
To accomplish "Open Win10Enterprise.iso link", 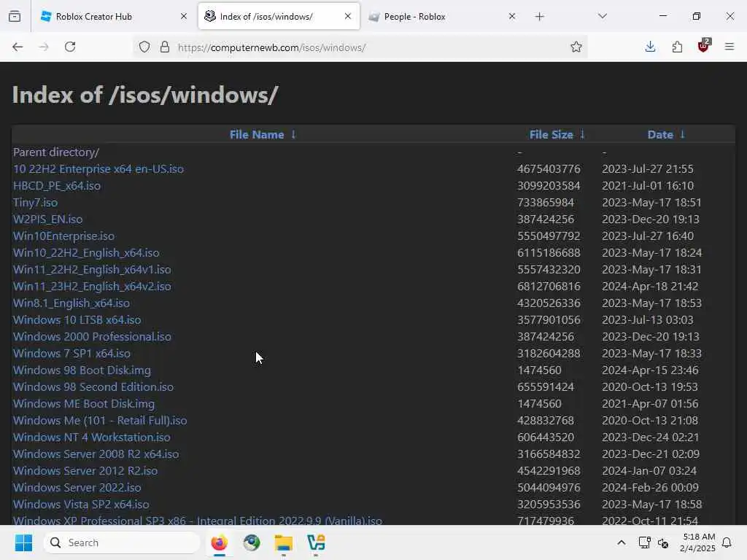I will coord(64,236).
